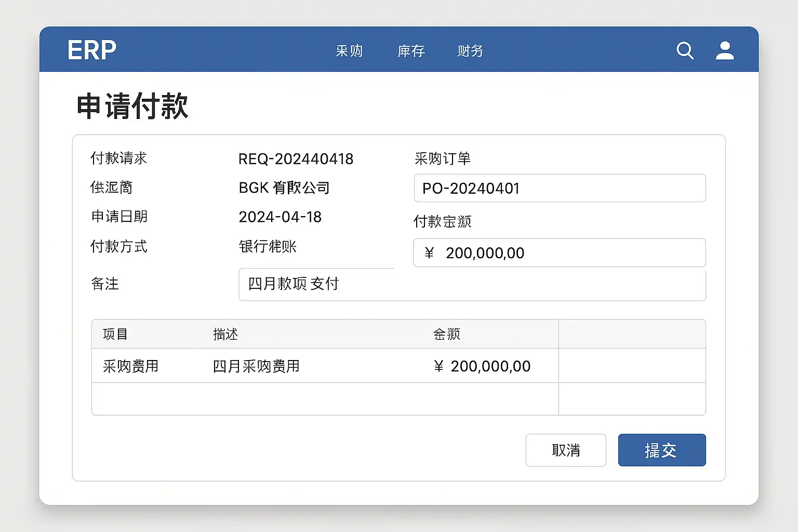The width and height of the screenshot is (798, 532).
Task: Select the 四月采购费用 description cell
Action: coord(256,366)
